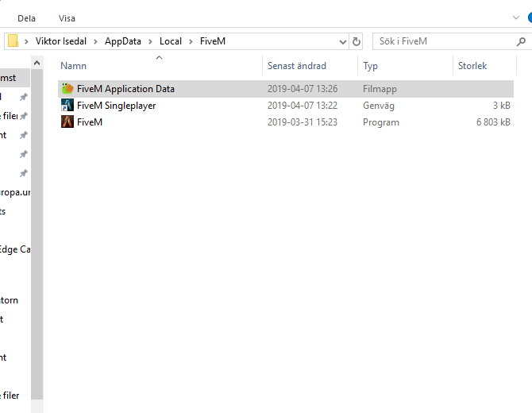Click the FiveM breadcrumb segment
This screenshot has height=413, width=532.
tap(213, 41)
